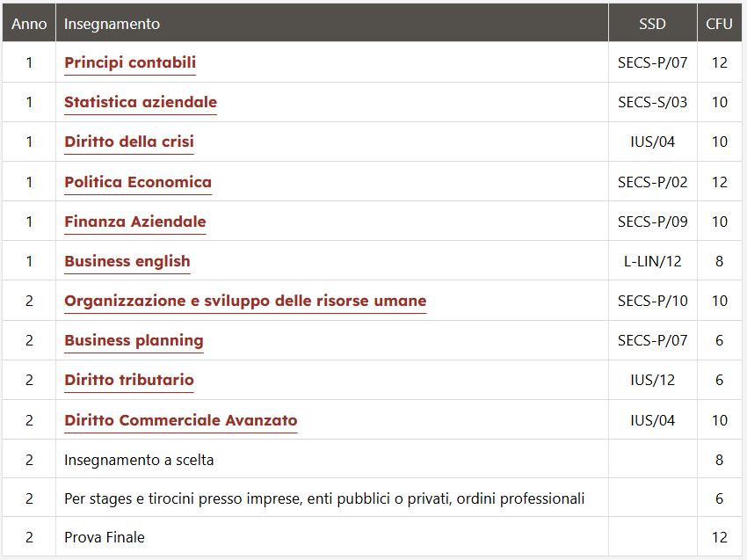Open the Diritto tributario course link
Image resolution: width=747 pixels, height=560 pixels.
coord(129,381)
